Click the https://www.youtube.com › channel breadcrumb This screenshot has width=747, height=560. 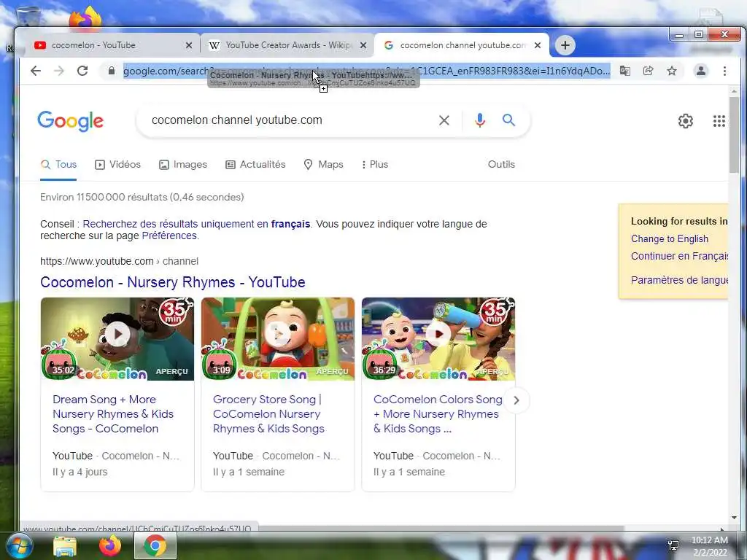(x=119, y=262)
